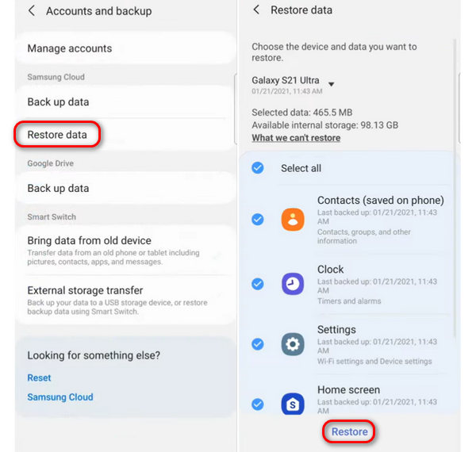The image size is (476, 452).
Task: Toggle the Home screen backup checkbox
Action: pos(258,404)
